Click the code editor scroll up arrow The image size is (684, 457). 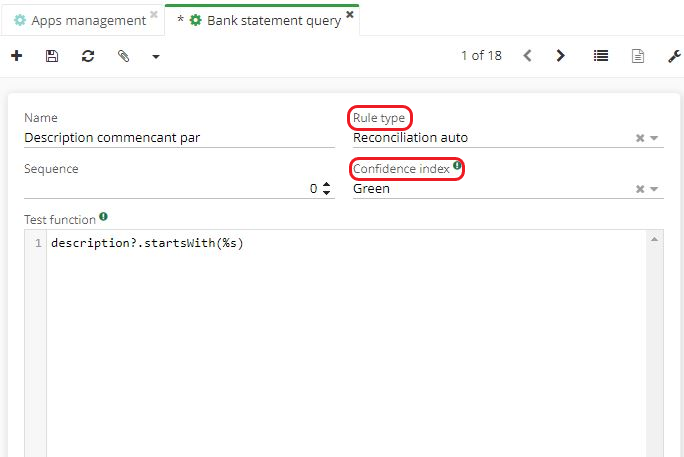pos(654,239)
